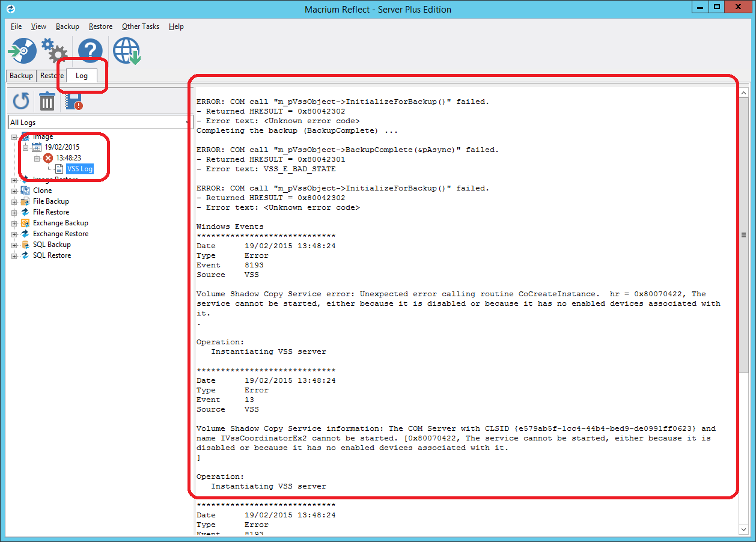This screenshot has height=542, width=756.
Task: Click the Image backup icon in tree
Action: click(x=26, y=136)
